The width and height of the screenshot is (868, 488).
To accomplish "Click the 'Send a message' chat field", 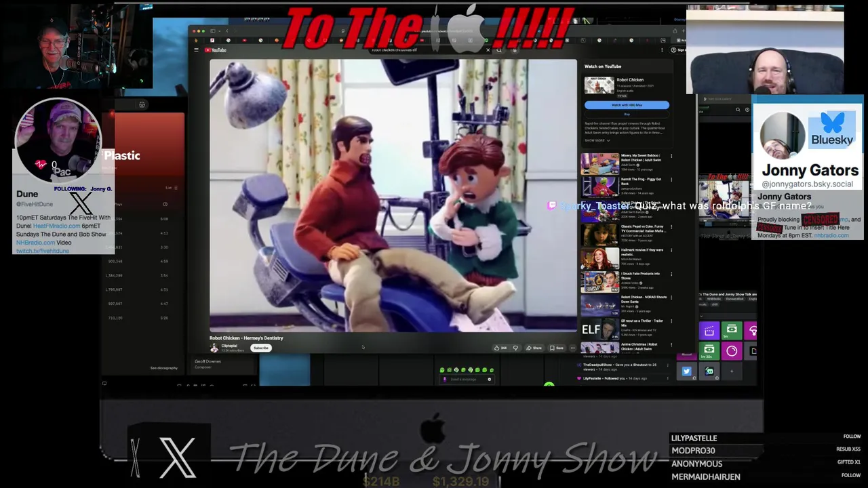I will point(467,379).
